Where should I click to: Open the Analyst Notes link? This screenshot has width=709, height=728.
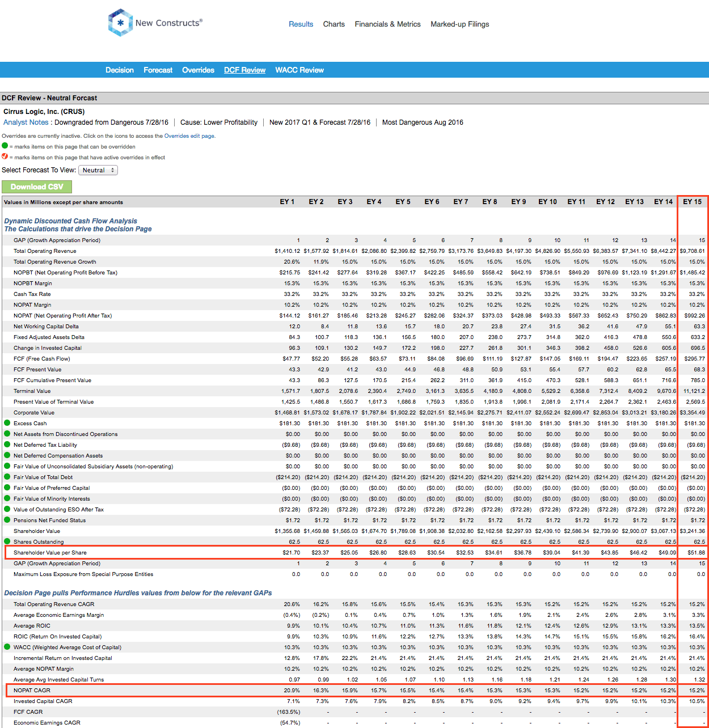[26, 122]
